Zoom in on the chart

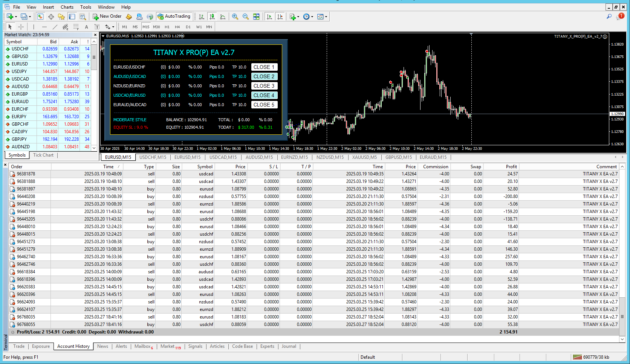point(235,17)
